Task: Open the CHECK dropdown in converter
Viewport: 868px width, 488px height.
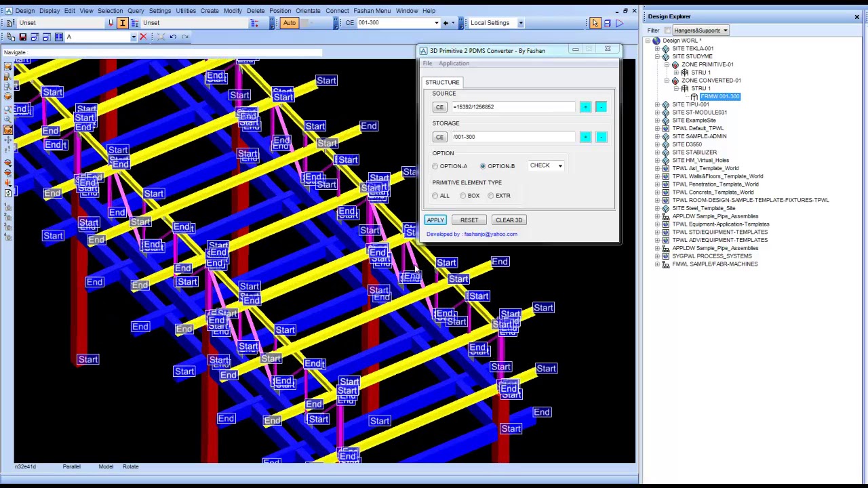Action: coord(560,166)
